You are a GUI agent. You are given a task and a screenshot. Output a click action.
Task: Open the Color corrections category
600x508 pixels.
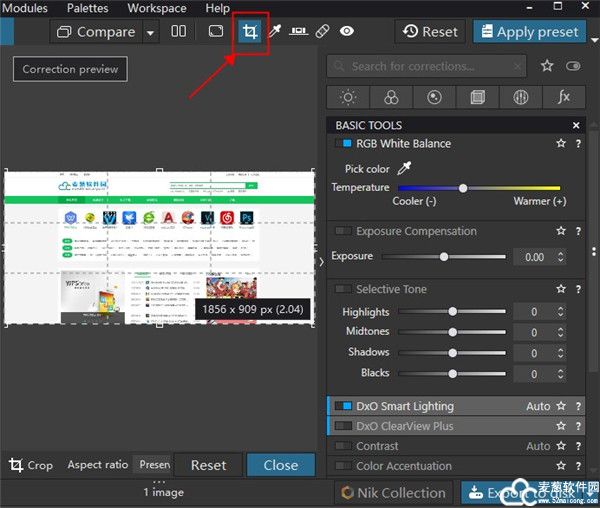pyautogui.click(x=391, y=98)
